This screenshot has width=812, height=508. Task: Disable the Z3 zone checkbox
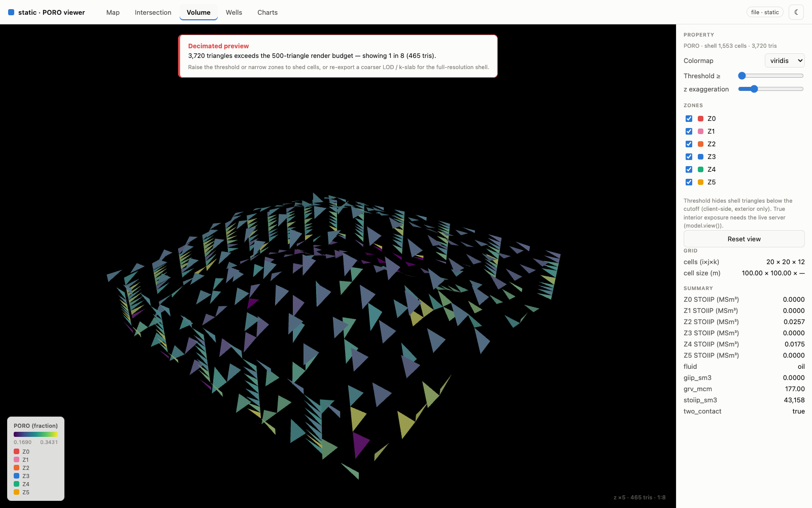(x=689, y=156)
